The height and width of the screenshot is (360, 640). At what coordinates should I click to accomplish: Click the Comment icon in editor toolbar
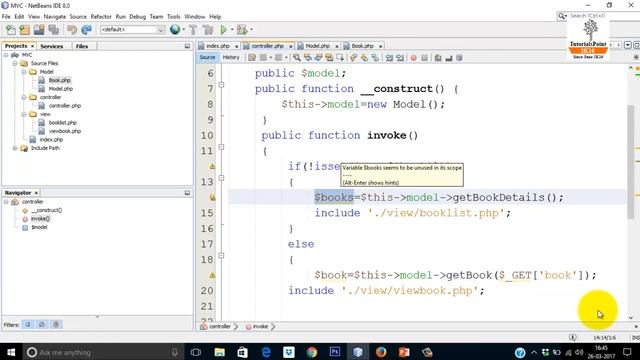tap(438, 58)
